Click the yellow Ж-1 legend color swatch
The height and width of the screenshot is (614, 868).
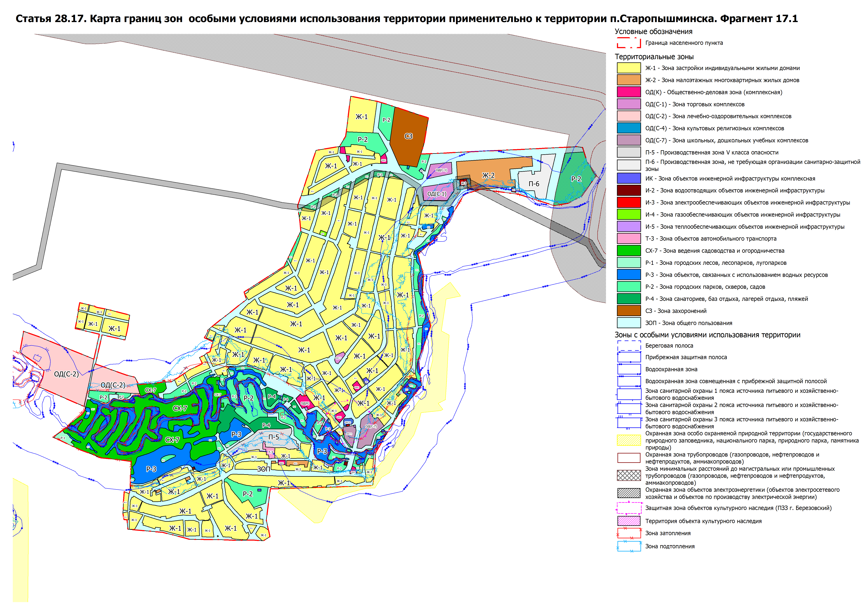(629, 68)
